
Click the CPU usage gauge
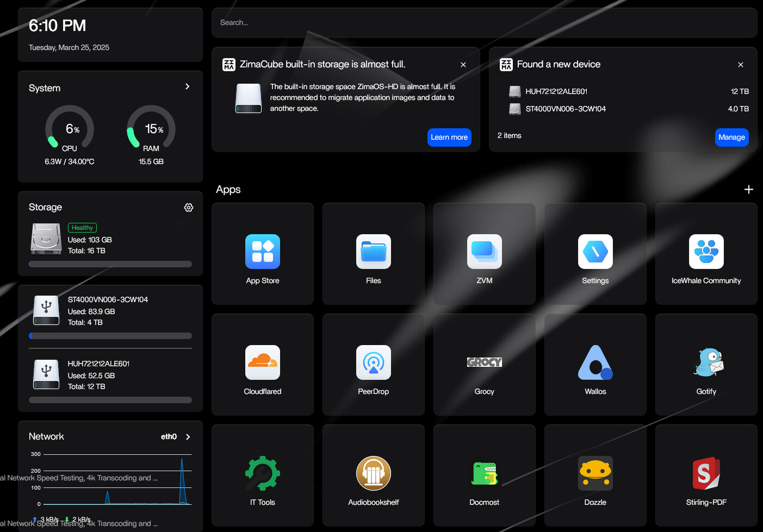click(70, 129)
